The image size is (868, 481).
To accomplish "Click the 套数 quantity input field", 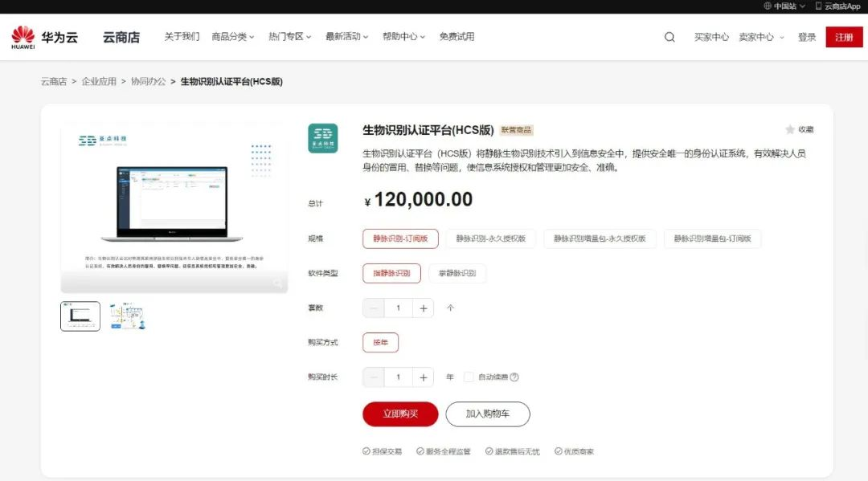I will [x=398, y=308].
